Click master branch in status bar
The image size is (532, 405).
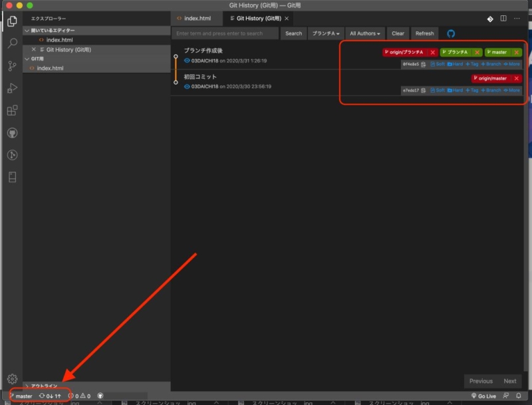(x=21, y=396)
